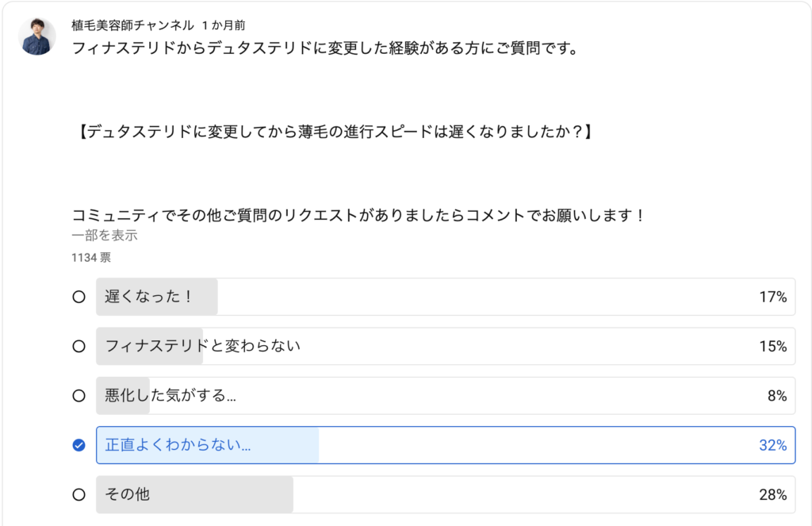Click the bracketed poll question about デュタステリド
Viewport: 812px width, 526px height.
click(335, 132)
